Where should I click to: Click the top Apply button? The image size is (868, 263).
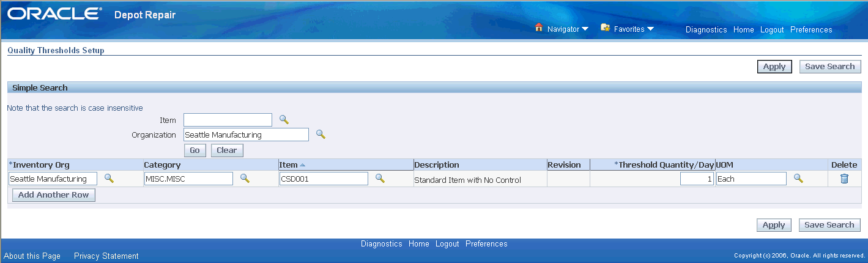click(x=774, y=67)
